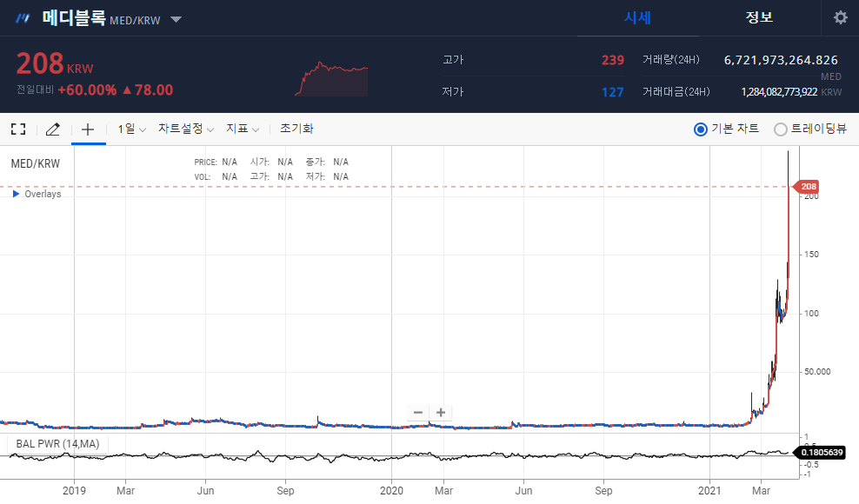This screenshot has height=504, width=859.
Task: Select the 기본 차트 radio button
Action: (700, 129)
